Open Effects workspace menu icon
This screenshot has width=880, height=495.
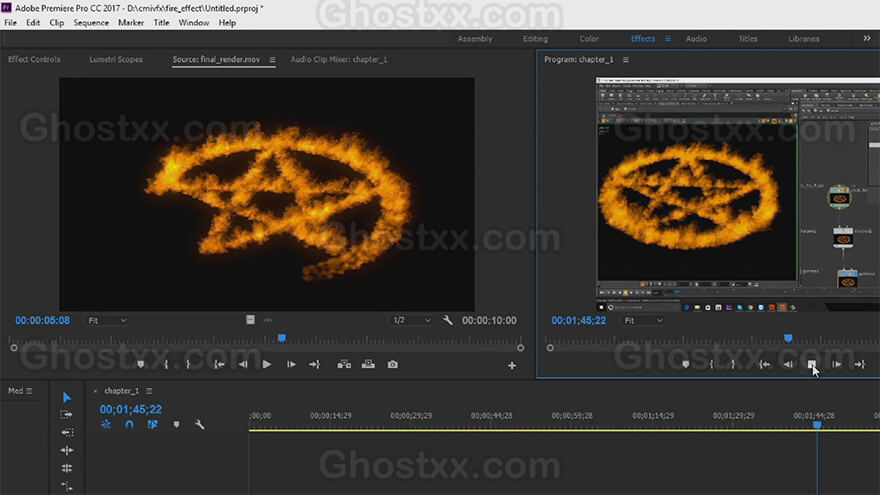[x=668, y=39]
